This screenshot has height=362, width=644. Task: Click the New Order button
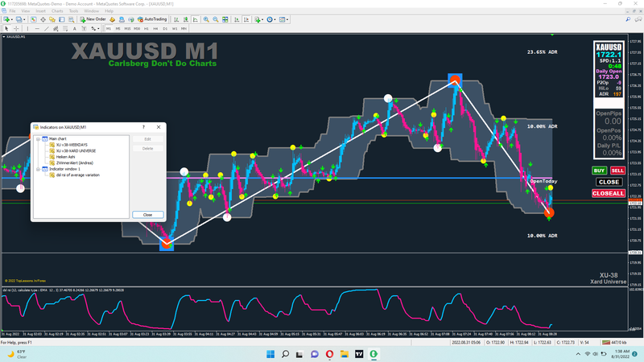(93, 19)
